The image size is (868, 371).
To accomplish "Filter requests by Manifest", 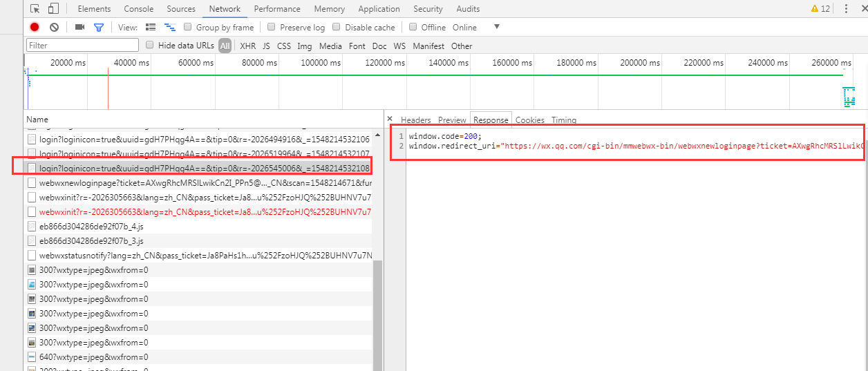I will pos(428,46).
